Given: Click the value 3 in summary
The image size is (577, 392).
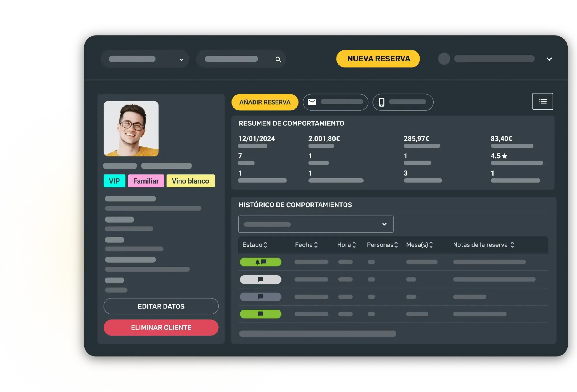Looking at the screenshot, I should tap(406, 173).
